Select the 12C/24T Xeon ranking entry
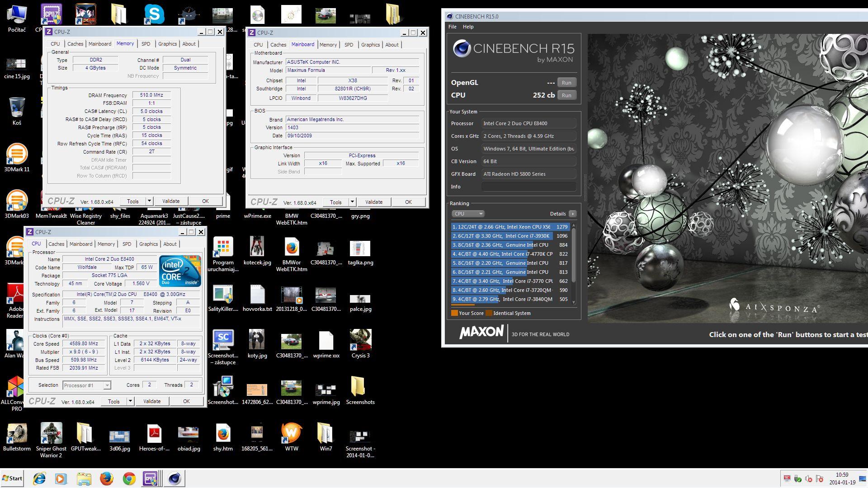 [x=510, y=227]
